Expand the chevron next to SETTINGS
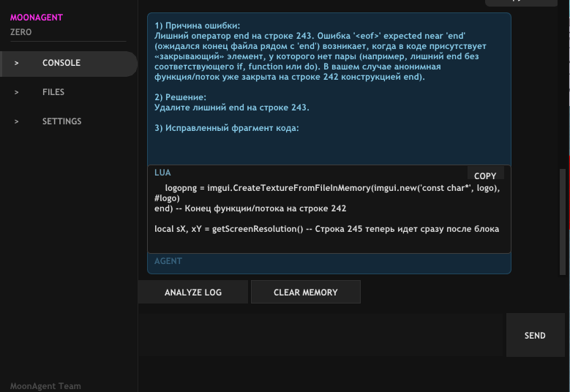Viewport: 570px width, 392px height. pos(17,121)
